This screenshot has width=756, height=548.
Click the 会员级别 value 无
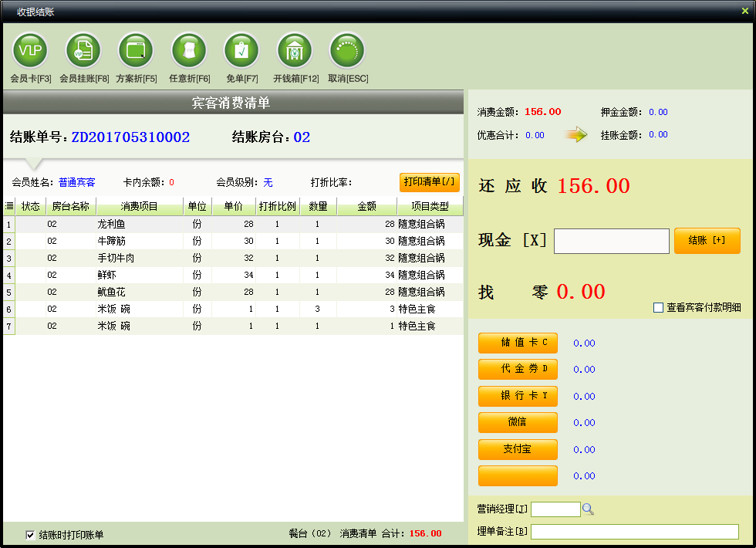(x=268, y=182)
